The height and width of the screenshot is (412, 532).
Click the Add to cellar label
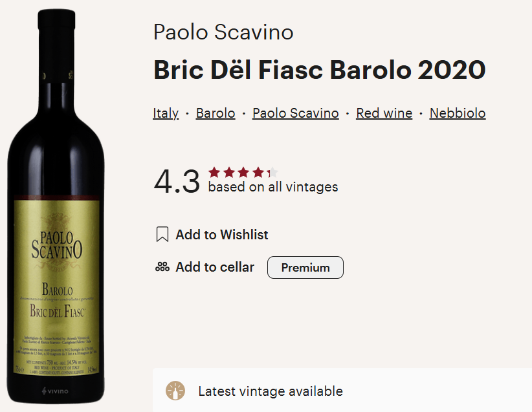pos(215,267)
